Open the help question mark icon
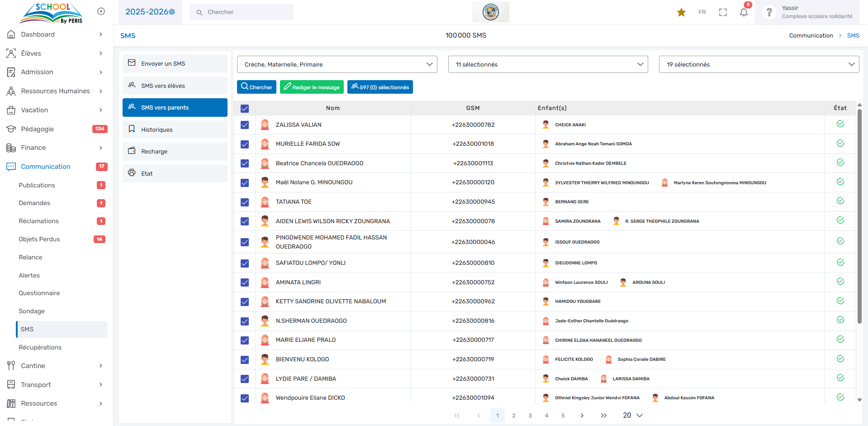 click(x=769, y=12)
